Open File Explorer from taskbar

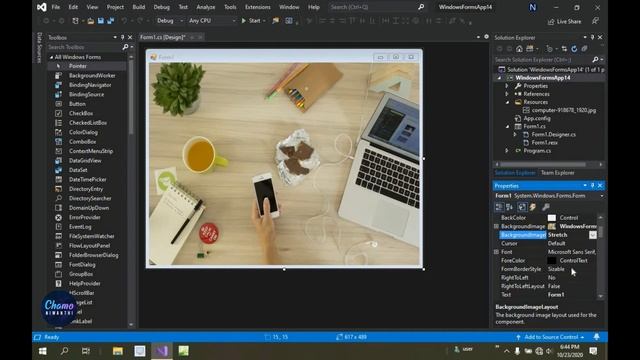(x=118, y=351)
